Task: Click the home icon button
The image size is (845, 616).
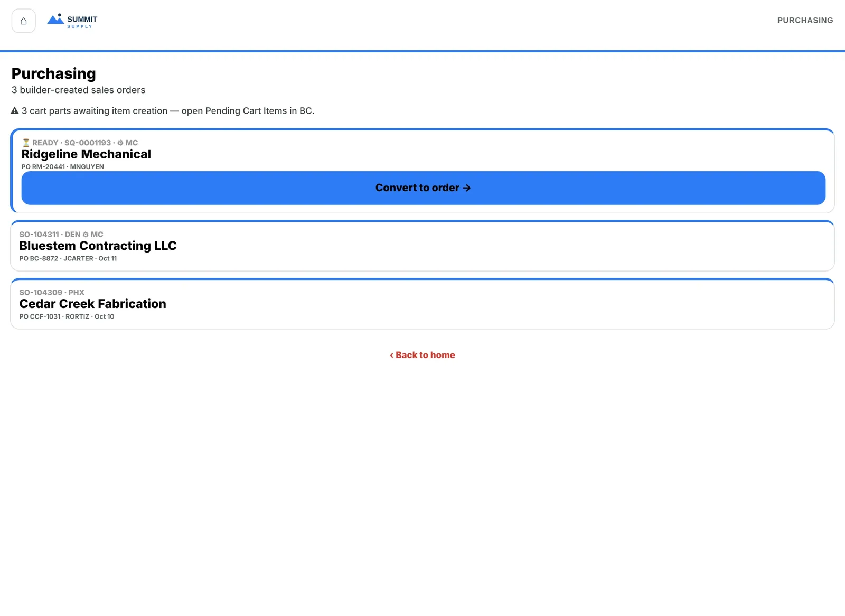Action: pyautogui.click(x=24, y=21)
